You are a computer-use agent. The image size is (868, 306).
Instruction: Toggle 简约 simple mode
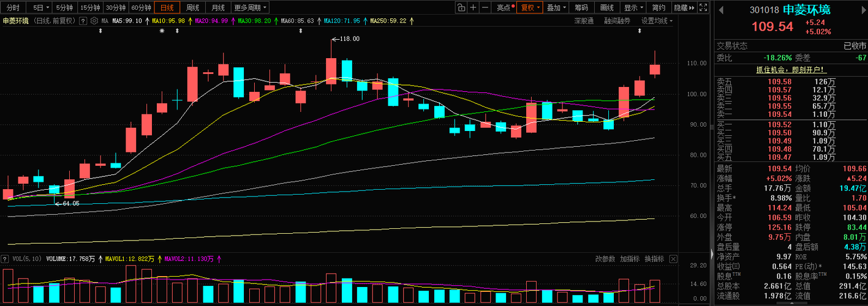coord(659,8)
